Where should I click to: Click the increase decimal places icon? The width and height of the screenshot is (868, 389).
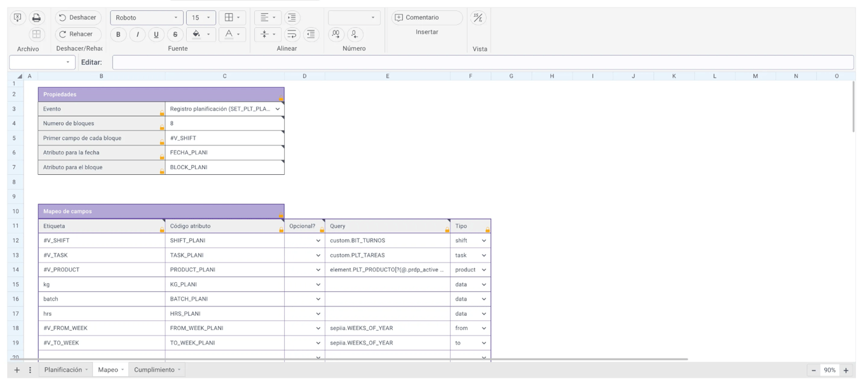point(336,34)
